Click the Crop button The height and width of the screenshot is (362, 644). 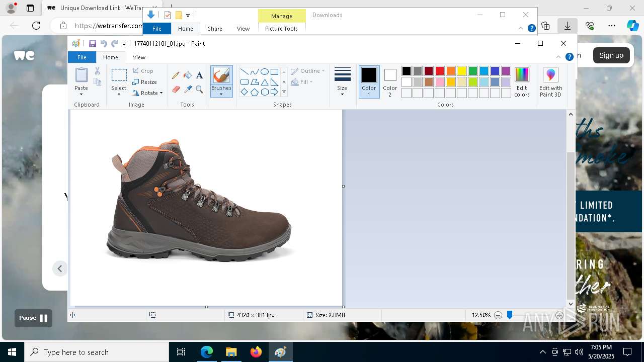[x=143, y=71]
